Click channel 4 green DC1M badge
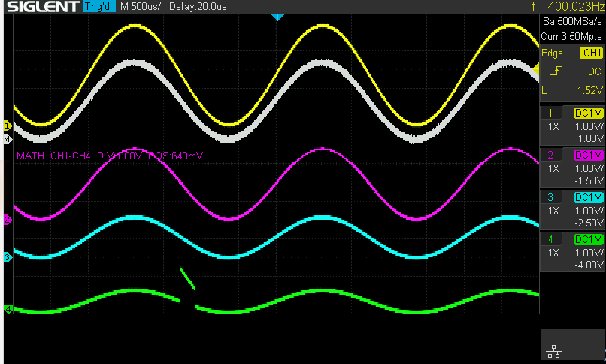606x364 pixels. (588, 239)
